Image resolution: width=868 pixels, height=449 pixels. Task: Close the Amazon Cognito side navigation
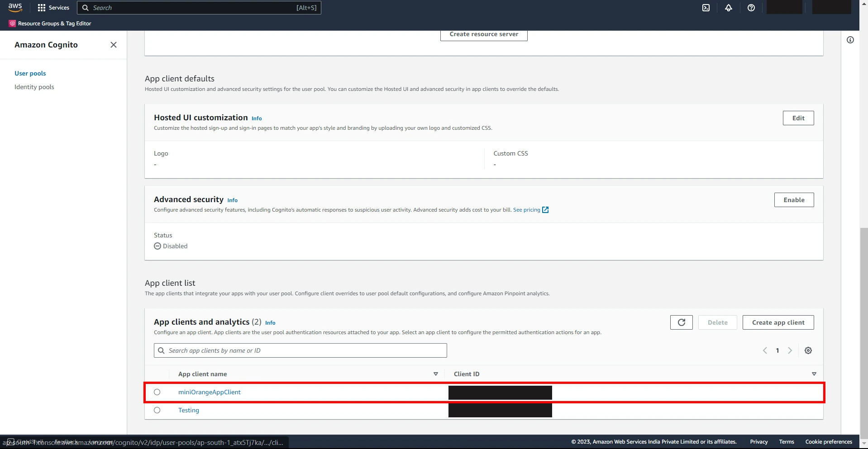[114, 45]
